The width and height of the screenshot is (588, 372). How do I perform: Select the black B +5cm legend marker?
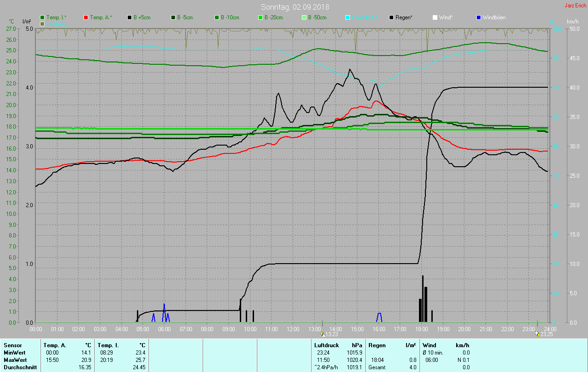(130, 17)
